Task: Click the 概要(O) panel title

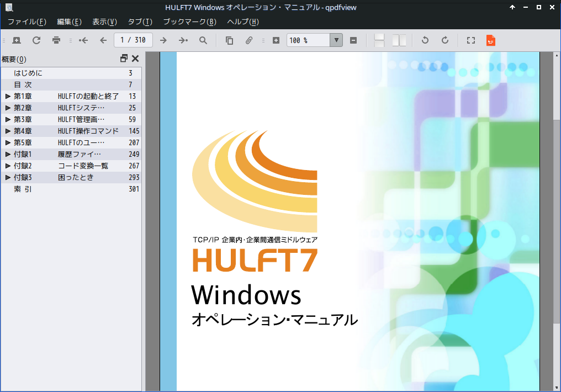Action: (14, 60)
